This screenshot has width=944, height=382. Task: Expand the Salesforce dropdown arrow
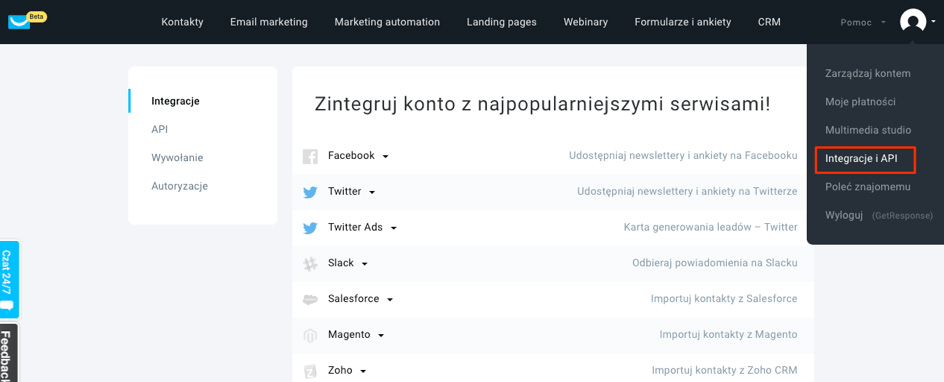click(390, 300)
